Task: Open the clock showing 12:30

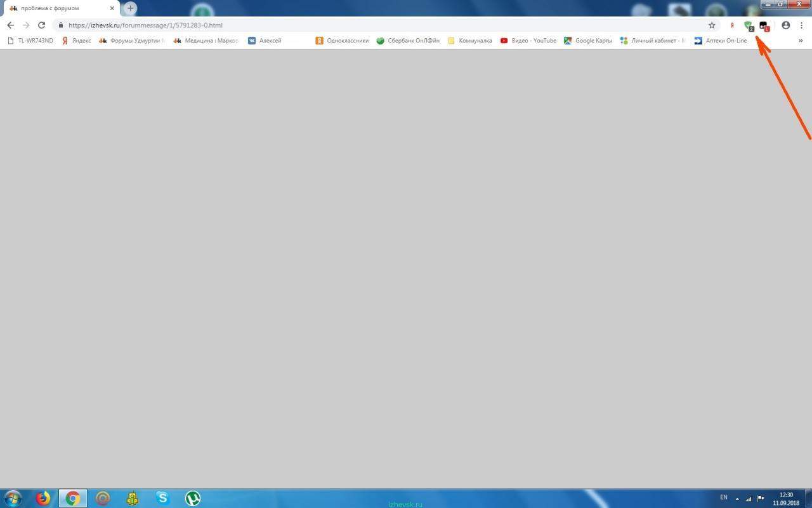Action: 786,498
